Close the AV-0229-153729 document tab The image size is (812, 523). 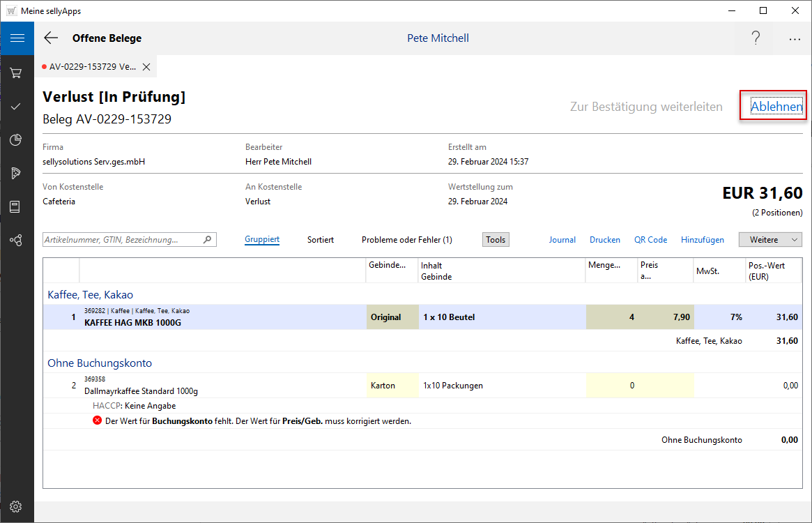(146, 67)
